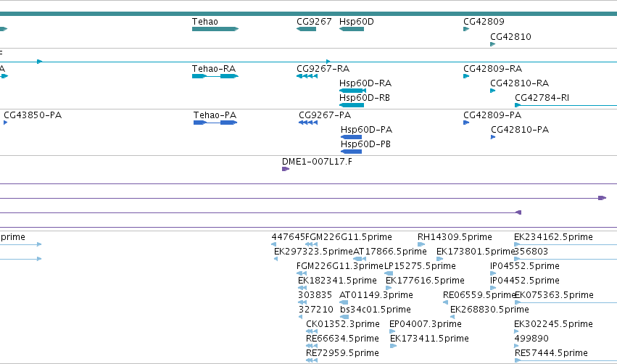Click the 327210 EST label
This screenshot has height=364, width=617.
click(x=316, y=310)
